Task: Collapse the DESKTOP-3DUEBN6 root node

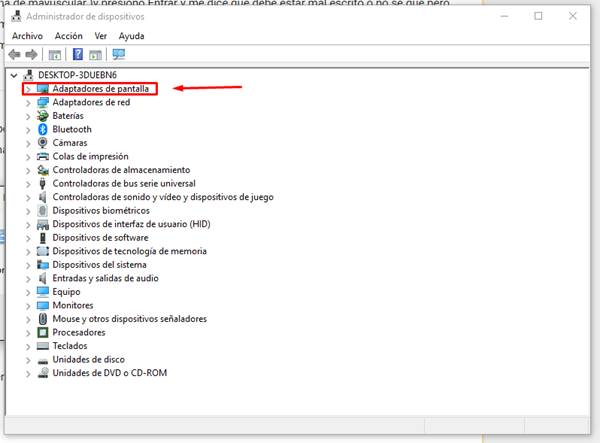Action: 14,75
